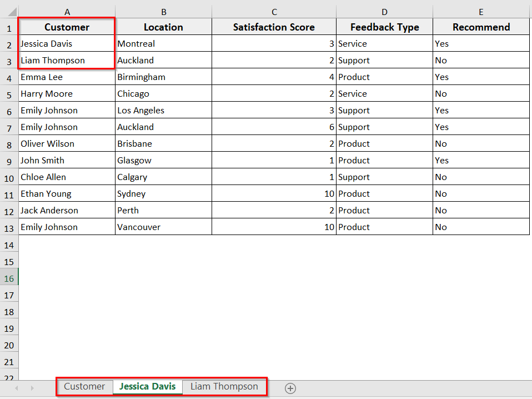Click the horizontal scrollbar left arrow
This screenshot has height=399, width=532.
[x=16, y=388]
